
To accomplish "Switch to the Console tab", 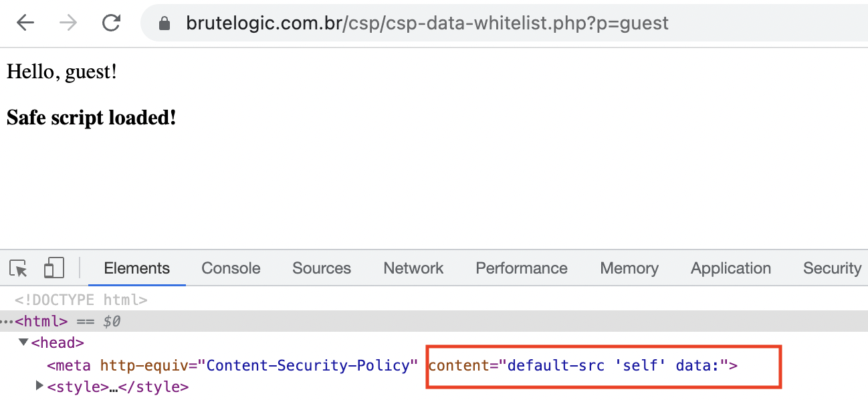I will 230,268.
